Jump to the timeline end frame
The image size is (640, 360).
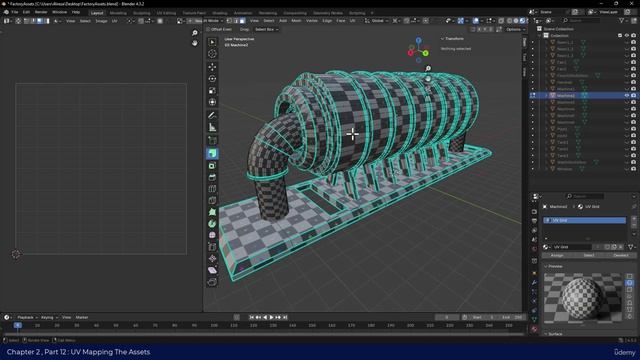click(x=285, y=317)
